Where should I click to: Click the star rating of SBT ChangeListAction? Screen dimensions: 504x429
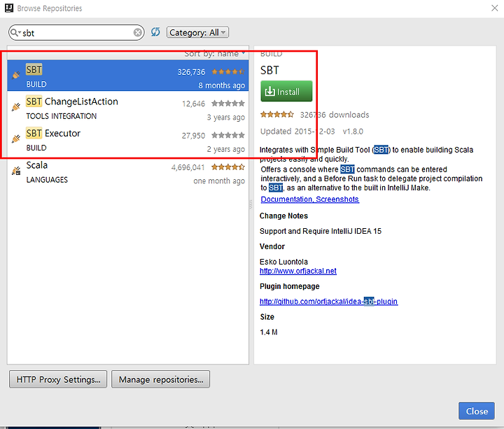228,103
